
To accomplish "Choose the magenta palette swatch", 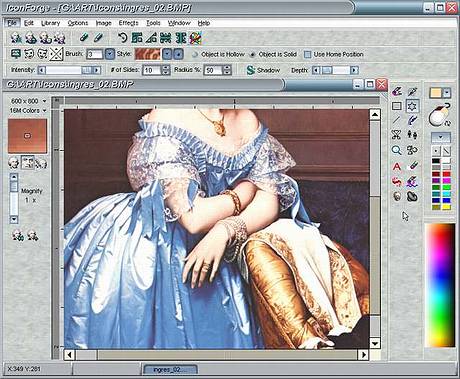I will [x=446, y=181].
